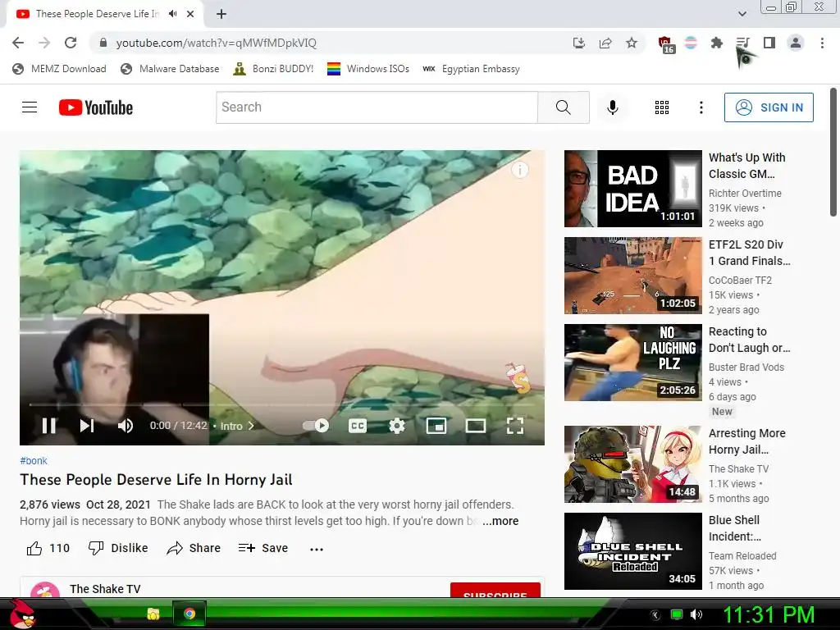Open the Extensions puzzle menu
The image size is (840, 630).
coord(716,43)
